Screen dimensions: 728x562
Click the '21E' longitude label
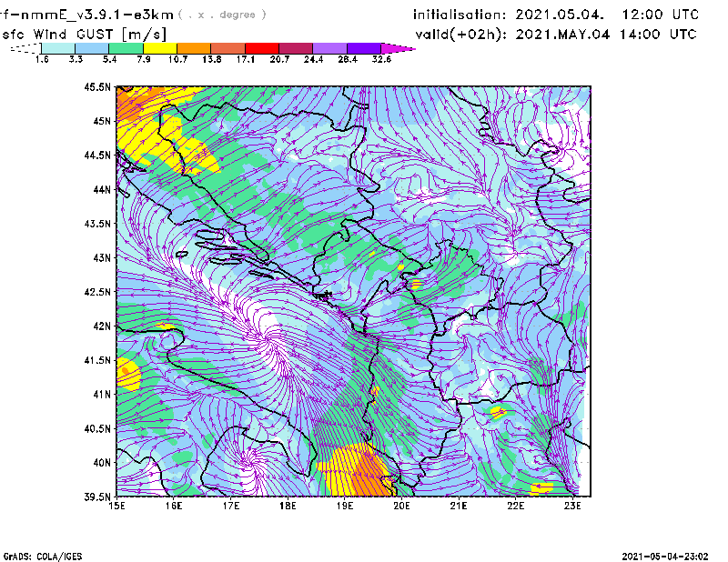(x=459, y=506)
